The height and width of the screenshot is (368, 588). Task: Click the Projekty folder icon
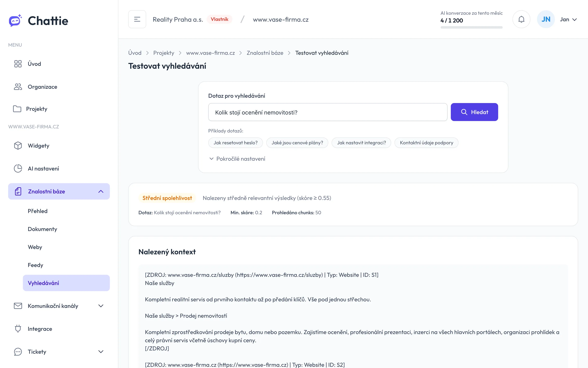[17, 109]
